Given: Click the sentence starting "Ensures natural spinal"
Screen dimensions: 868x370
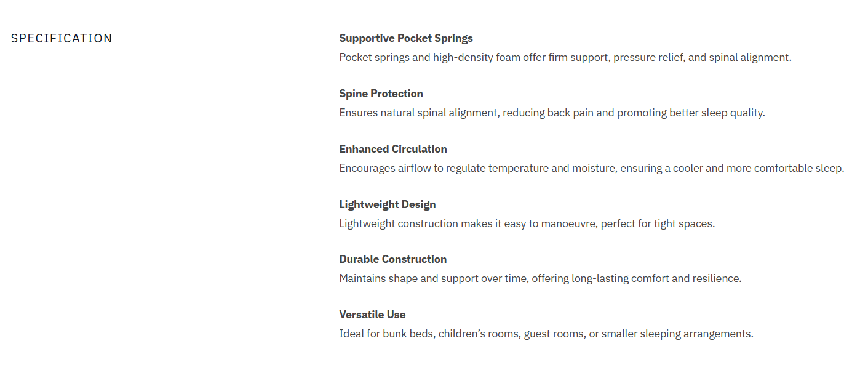Looking at the screenshot, I should pyautogui.click(x=552, y=113).
